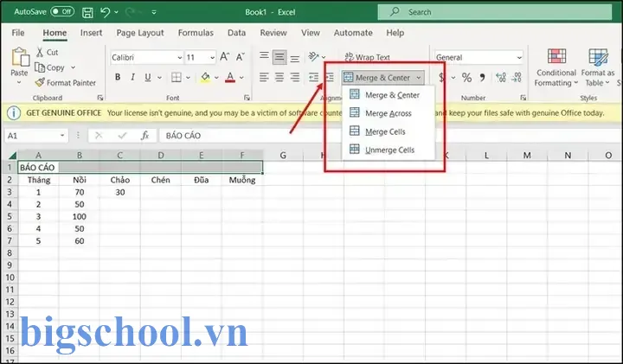
Task: Toggle Wrap Text
Action: (368, 57)
